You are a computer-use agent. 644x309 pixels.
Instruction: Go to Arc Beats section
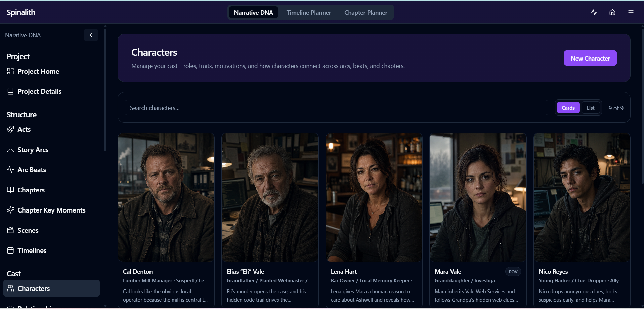51,170
